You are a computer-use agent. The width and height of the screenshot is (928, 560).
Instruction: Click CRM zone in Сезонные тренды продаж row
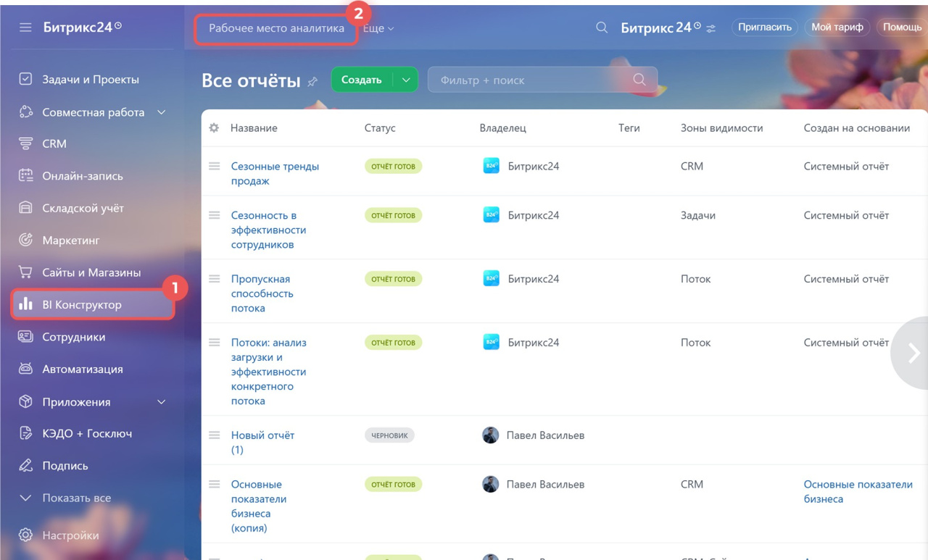coord(692,166)
